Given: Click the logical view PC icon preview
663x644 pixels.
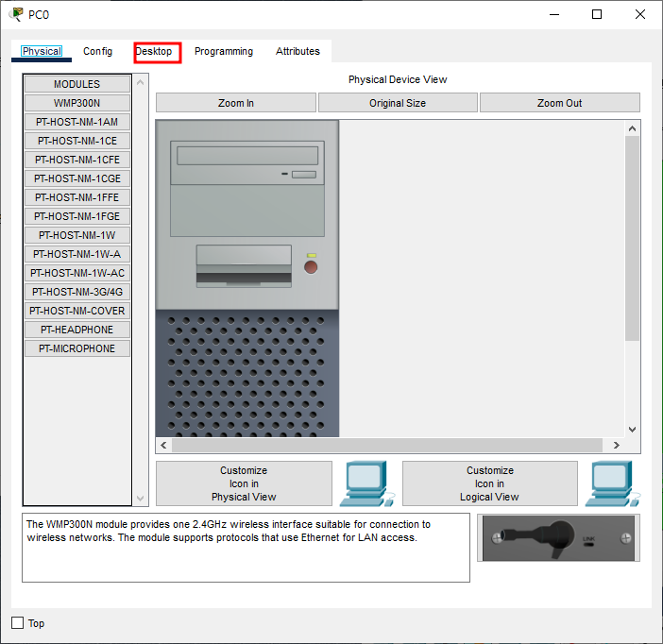Looking at the screenshot, I should coord(613,483).
